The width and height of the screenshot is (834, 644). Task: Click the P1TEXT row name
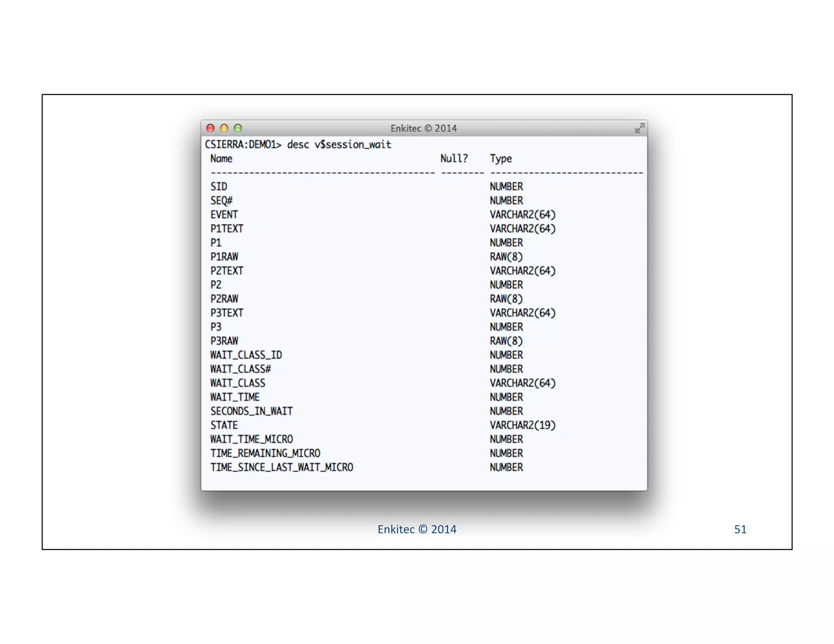(227, 229)
